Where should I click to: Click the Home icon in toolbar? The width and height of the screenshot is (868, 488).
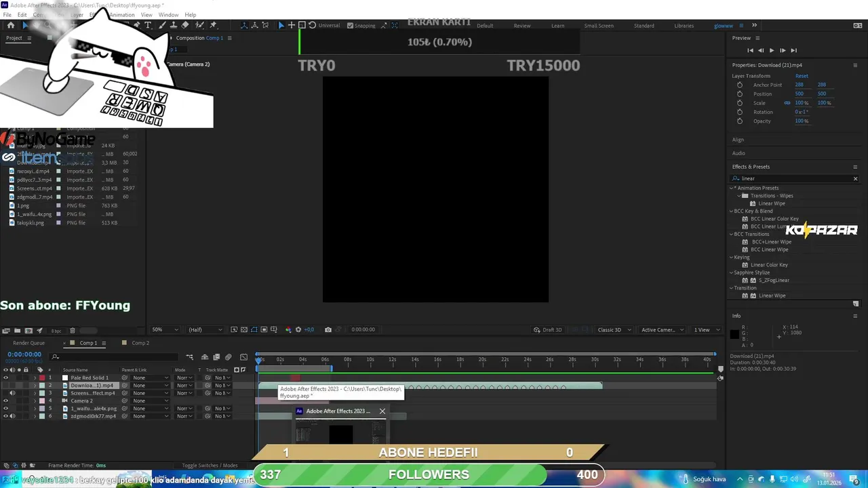(x=11, y=25)
